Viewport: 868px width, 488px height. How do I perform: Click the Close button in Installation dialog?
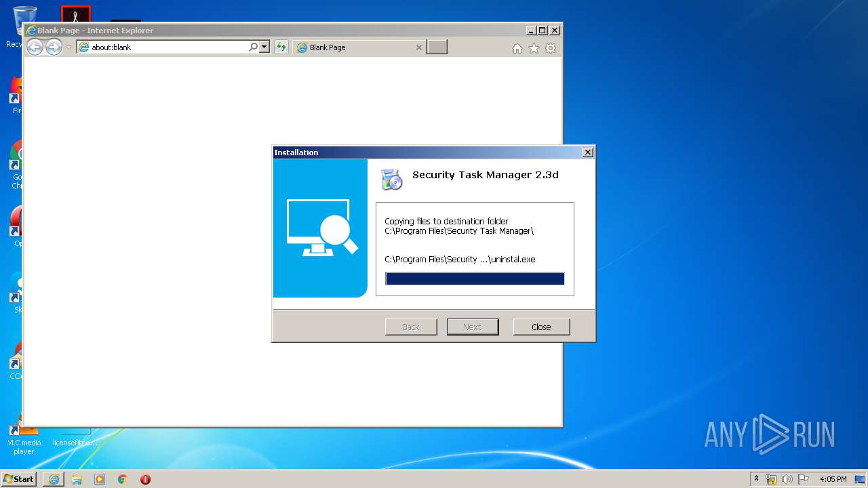tap(541, 327)
